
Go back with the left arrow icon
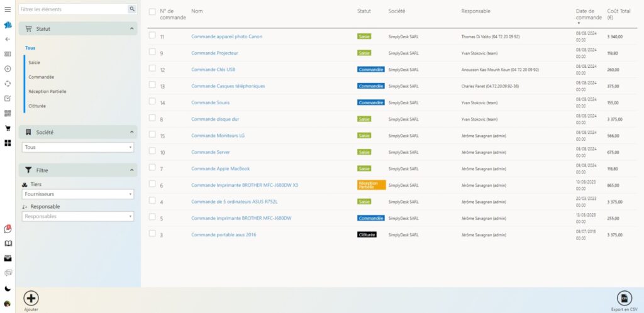click(x=8, y=40)
